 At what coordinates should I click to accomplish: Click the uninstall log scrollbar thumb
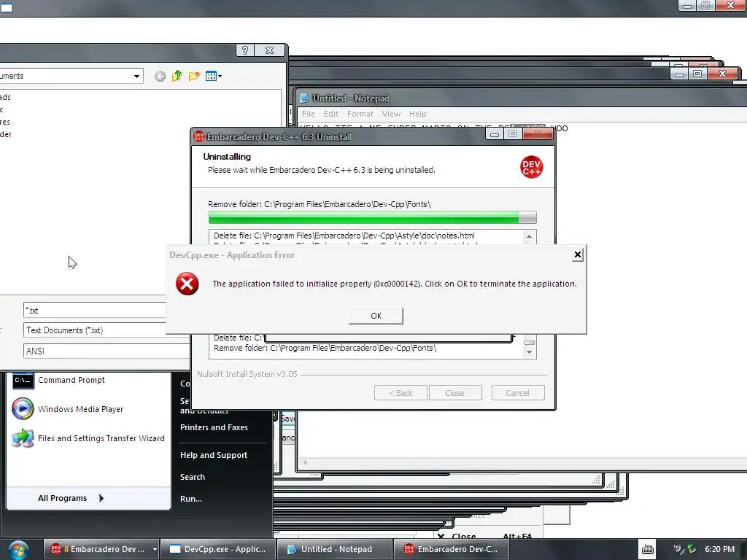tap(530, 343)
